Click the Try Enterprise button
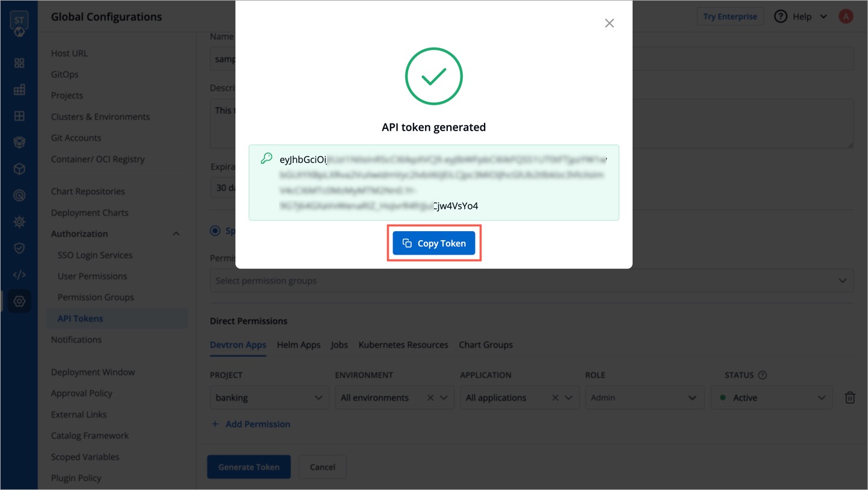 [x=730, y=17]
